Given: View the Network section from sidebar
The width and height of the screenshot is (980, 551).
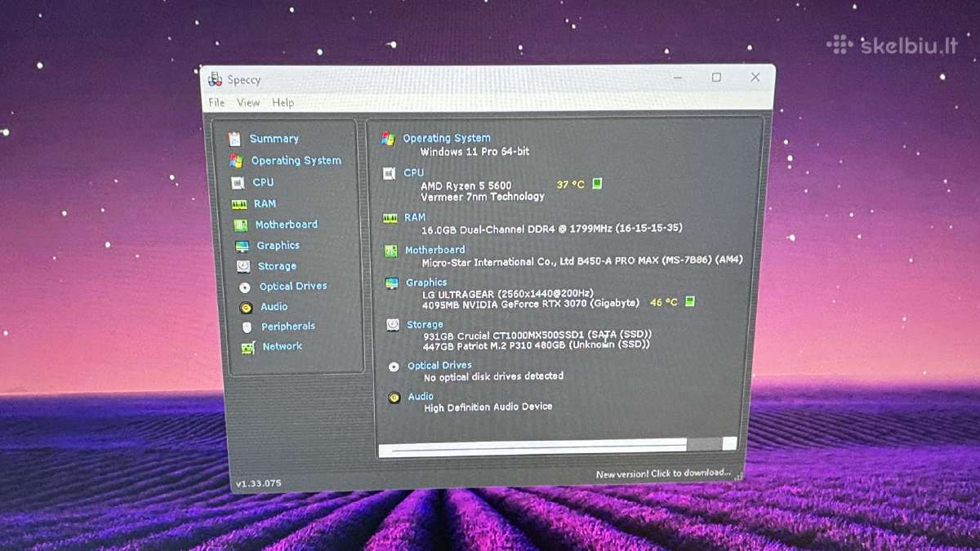Looking at the screenshot, I should pos(282,347).
